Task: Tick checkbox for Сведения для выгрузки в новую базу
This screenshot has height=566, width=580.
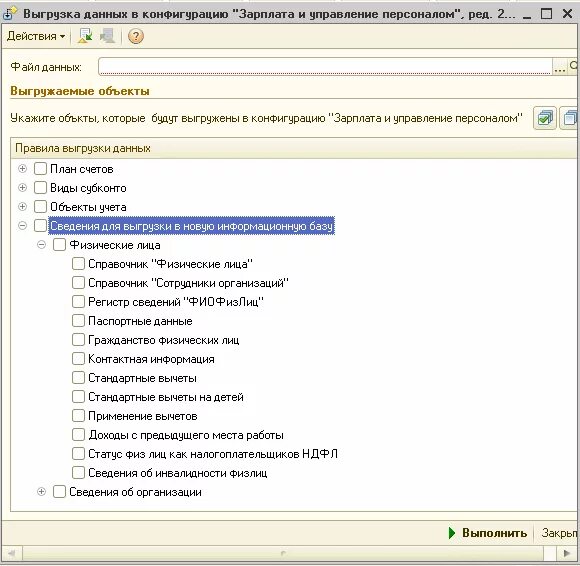Action: click(40, 226)
